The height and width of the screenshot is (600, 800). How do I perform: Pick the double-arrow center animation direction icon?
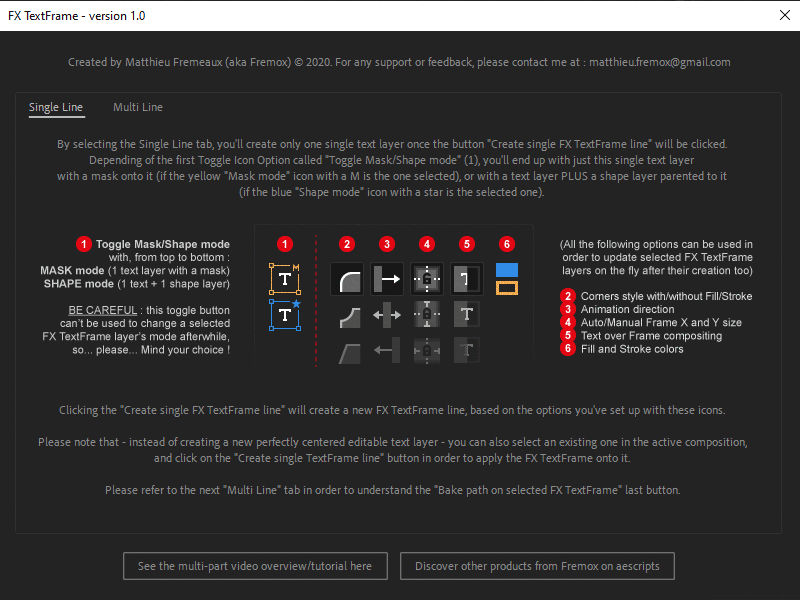tap(387, 315)
